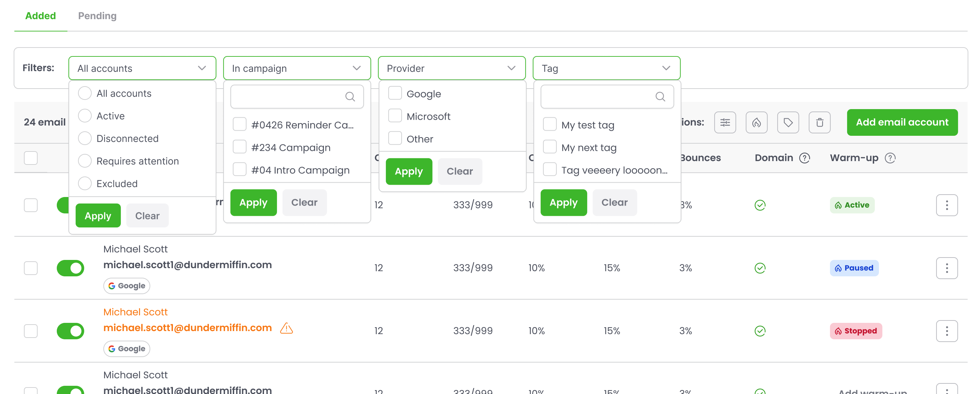The image size is (980, 394).
Task: Click the Stopped warm-up status badge
Action: click(856, 331)
